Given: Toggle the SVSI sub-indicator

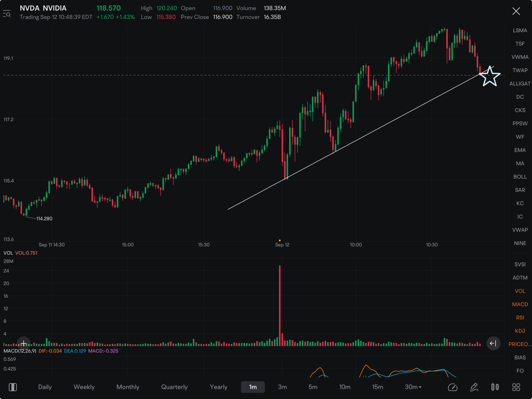Looking at the screenshot, I should tap(520, 264).
